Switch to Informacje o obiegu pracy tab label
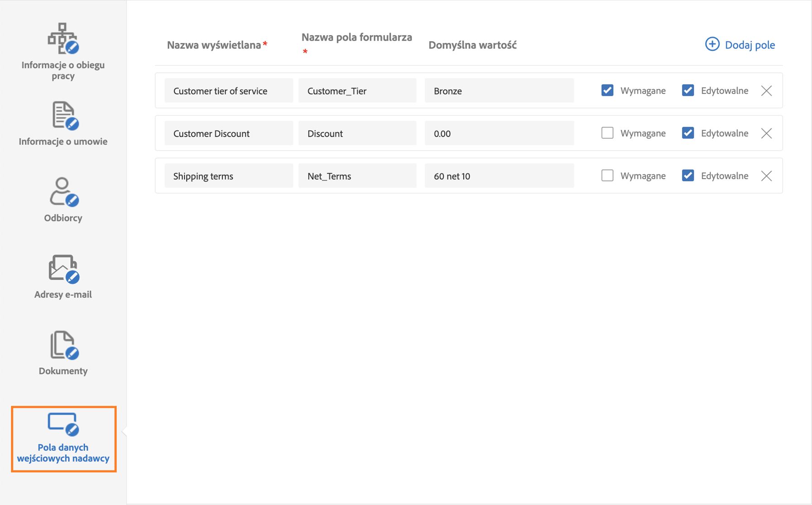 (x=63, y=70)
